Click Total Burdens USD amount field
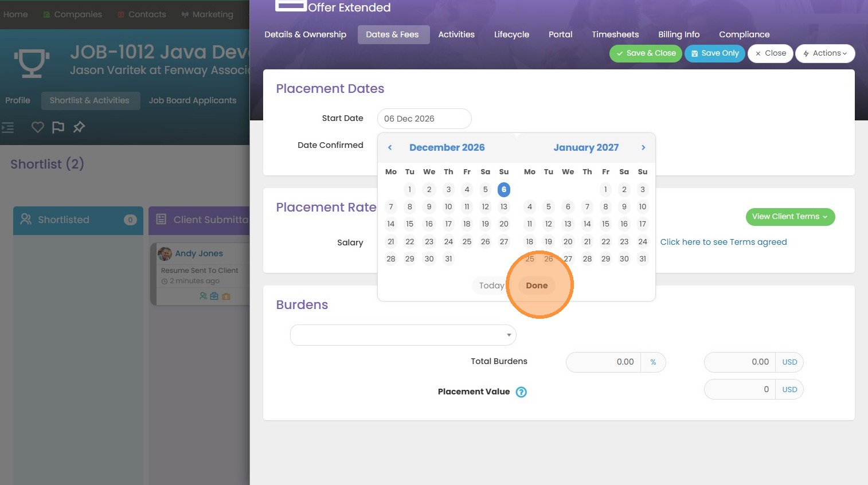Viewport: 868px width, 485px height. point(740,362)
